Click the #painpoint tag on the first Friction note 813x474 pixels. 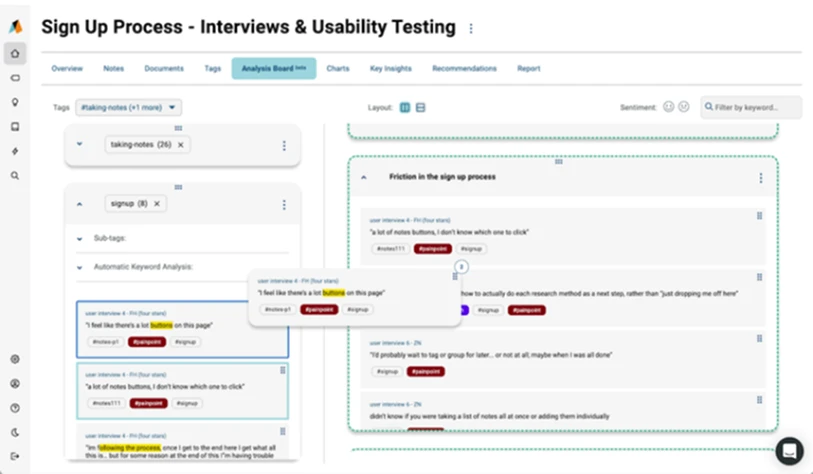click(431, 248)
